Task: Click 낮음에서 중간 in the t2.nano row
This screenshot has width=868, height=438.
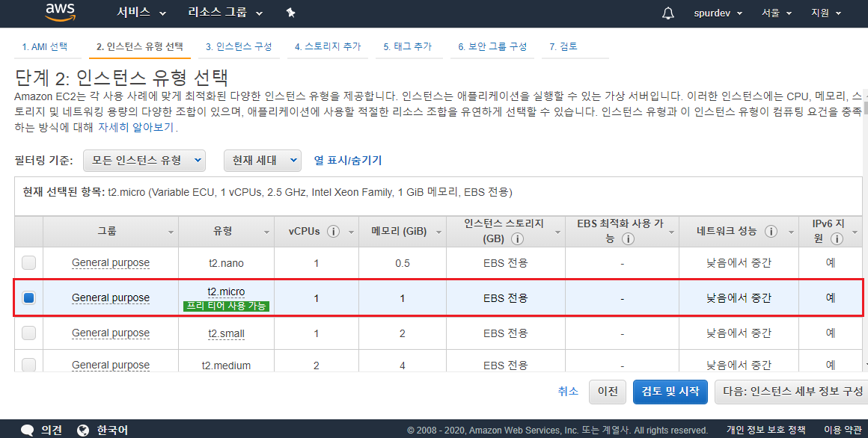Action: pos(739,262)
